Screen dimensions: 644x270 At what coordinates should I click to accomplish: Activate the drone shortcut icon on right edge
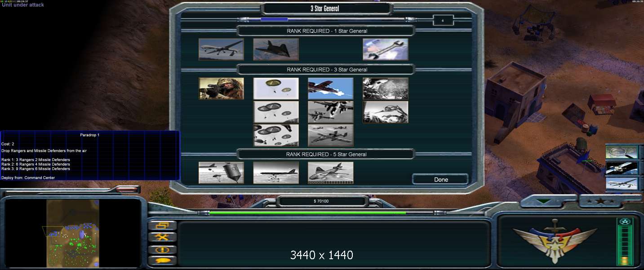click(622, 184)
